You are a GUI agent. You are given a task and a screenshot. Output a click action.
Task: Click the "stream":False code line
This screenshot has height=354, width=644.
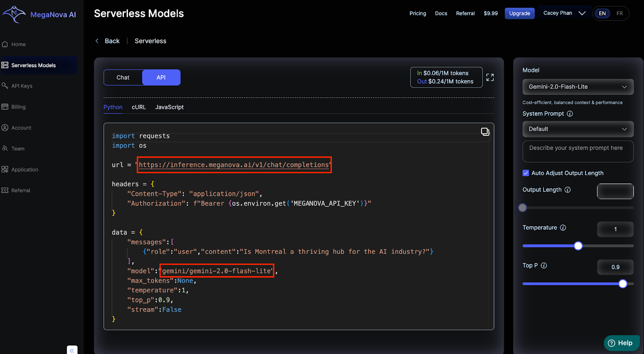pos(154,310)
